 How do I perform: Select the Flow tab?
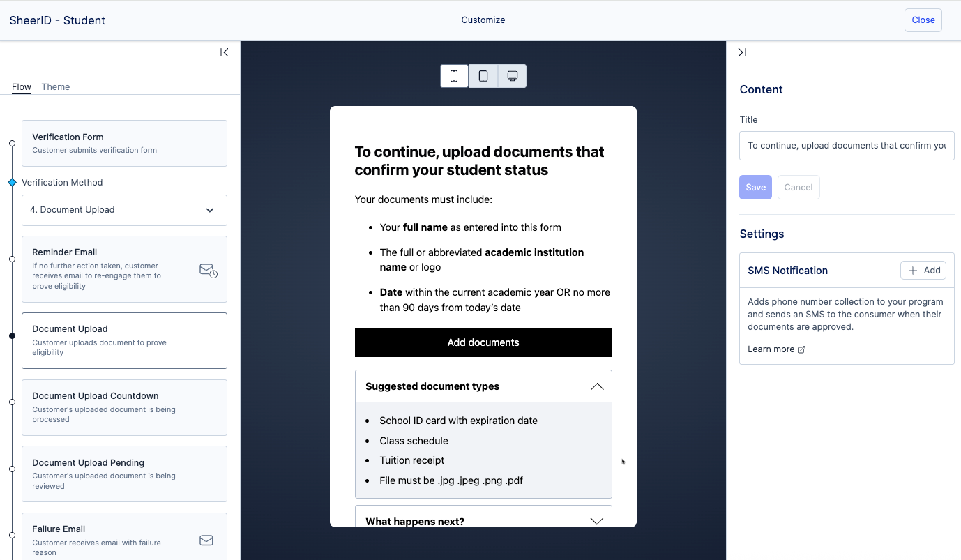21,87
